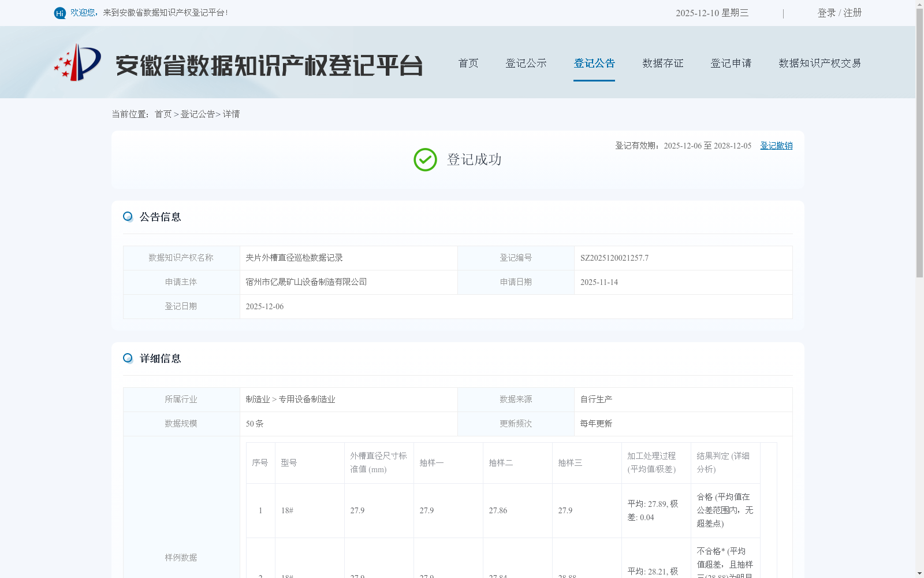Open the 登记公示 navigation tab
The image size is (924, 578).
(526, 63)
